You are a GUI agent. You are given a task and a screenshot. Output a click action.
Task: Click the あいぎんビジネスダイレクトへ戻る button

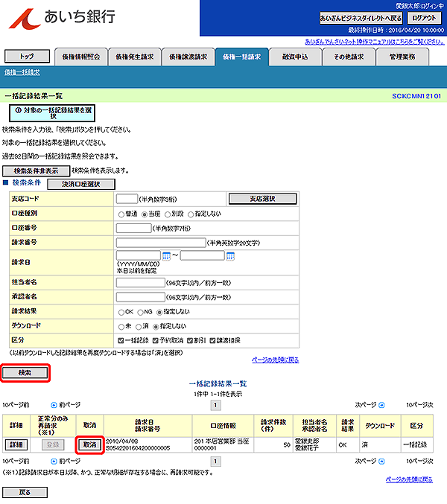[361, 19]
